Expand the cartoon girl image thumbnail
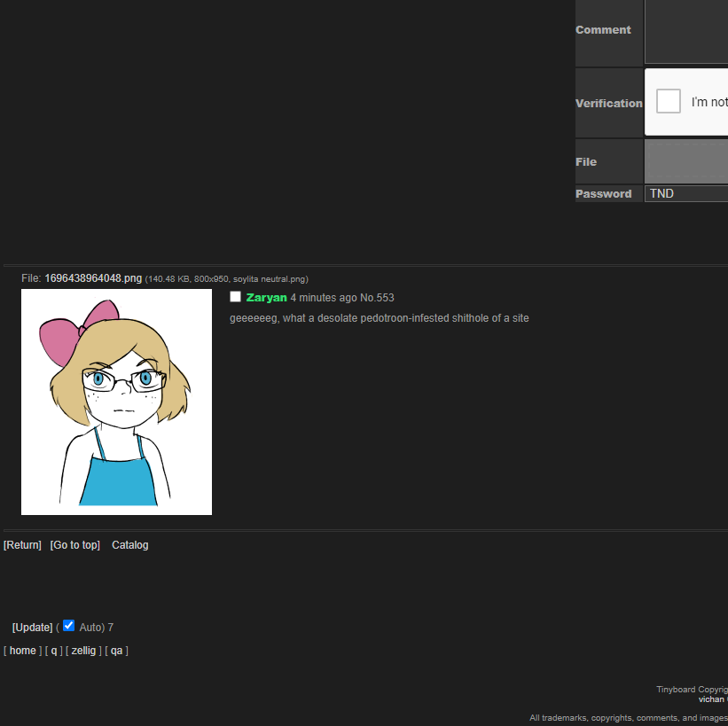 click(116, 402)
